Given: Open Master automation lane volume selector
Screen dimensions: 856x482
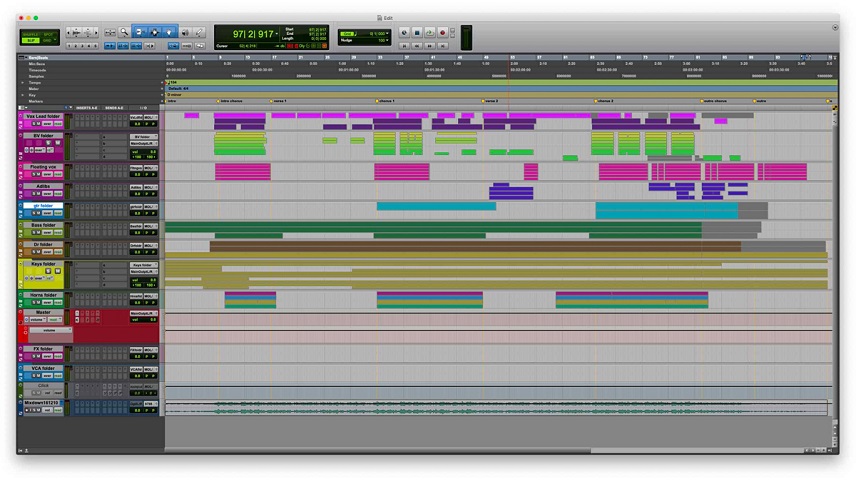Looking at the screenshot, I should 50,331.
